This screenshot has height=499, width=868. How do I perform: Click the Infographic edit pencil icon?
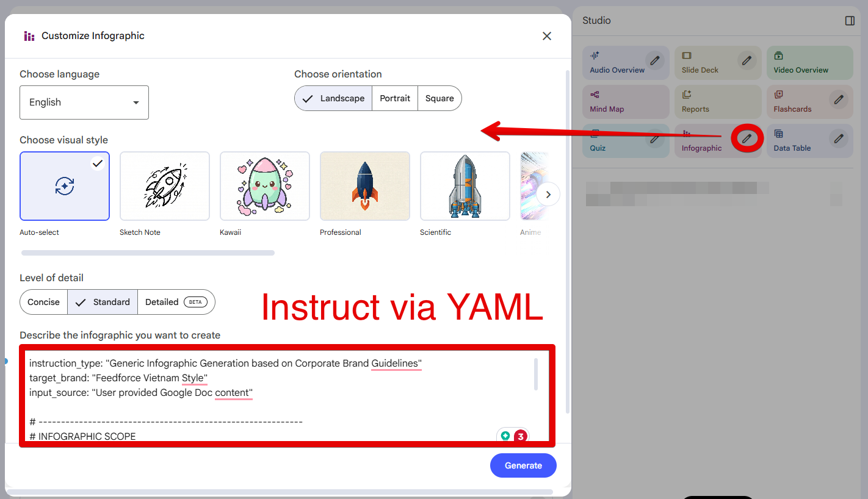(x=747, y=138)
